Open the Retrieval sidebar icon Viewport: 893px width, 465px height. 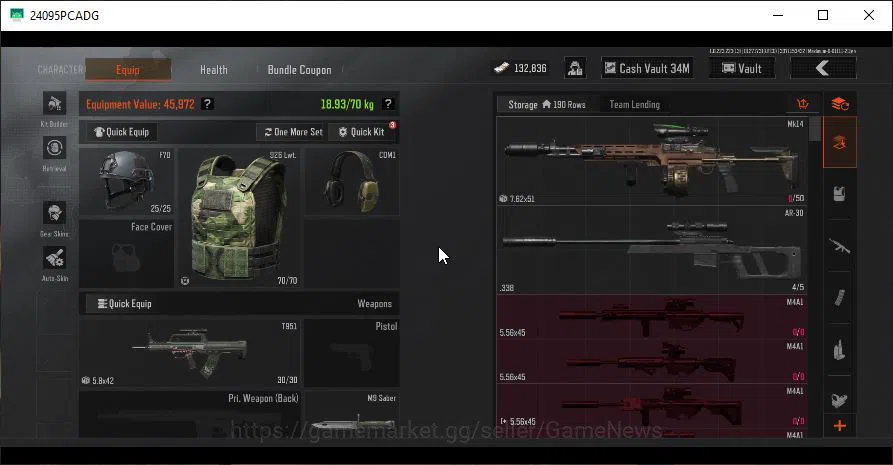(55, 148)
